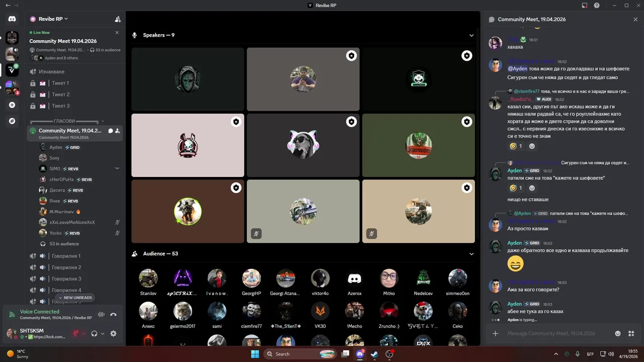Toggle deafen headphones button
The image size is (644, 362).
(x=94, y=333)
